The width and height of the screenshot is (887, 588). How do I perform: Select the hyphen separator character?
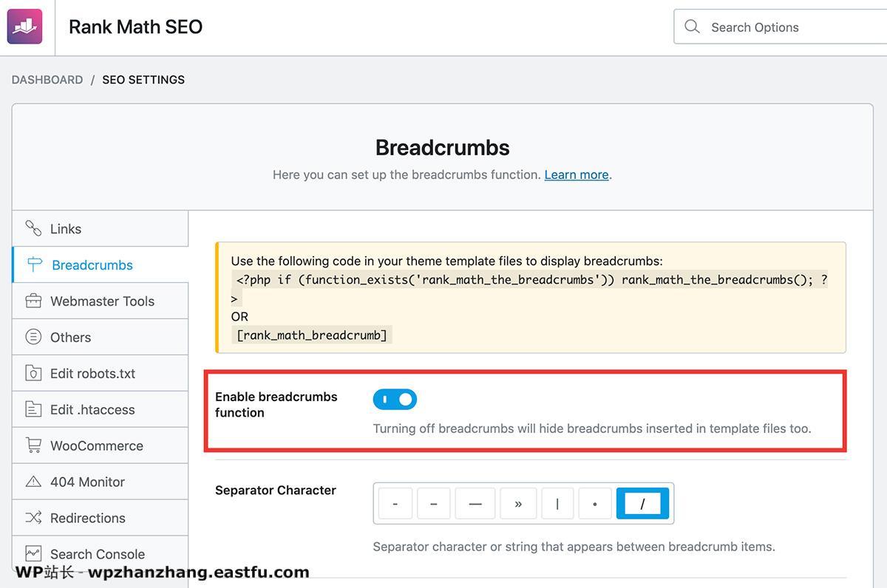point(395,504)
